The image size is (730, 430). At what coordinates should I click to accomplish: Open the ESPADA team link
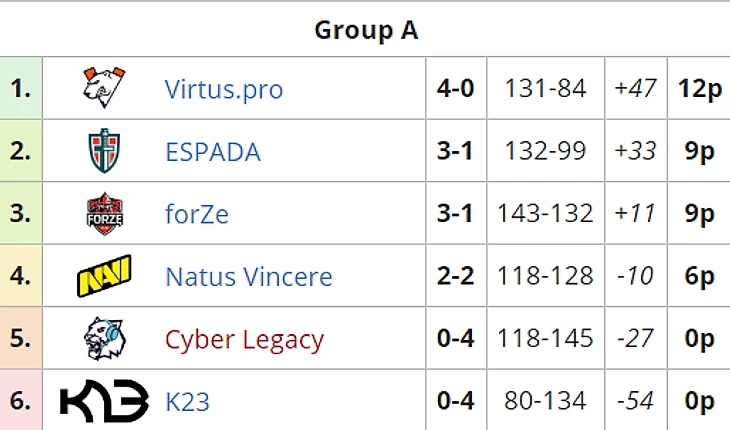pyautogui.click(x=212, y=152)
